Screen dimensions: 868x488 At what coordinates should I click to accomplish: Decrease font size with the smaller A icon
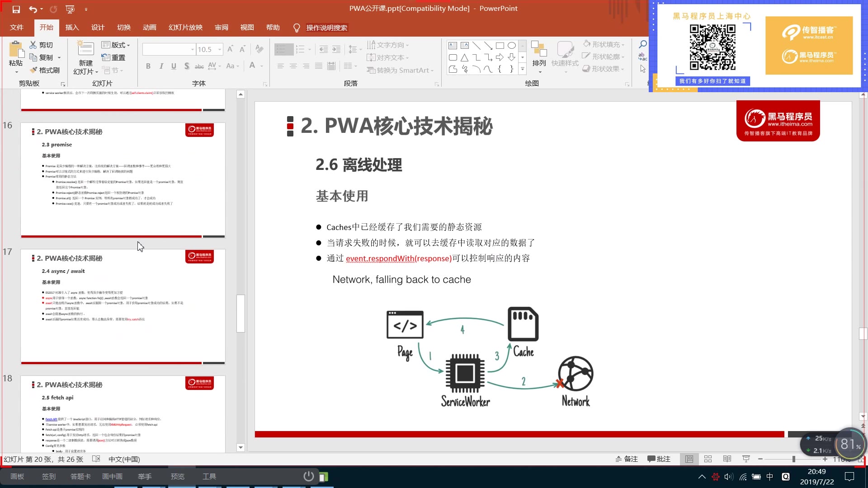point(242,49)
